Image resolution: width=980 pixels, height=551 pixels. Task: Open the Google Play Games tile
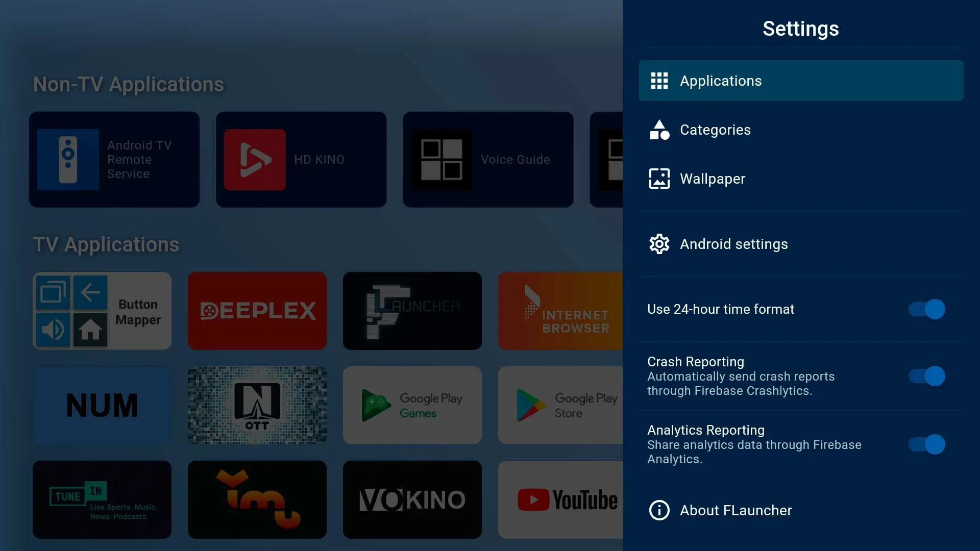(x=412, y=405)
